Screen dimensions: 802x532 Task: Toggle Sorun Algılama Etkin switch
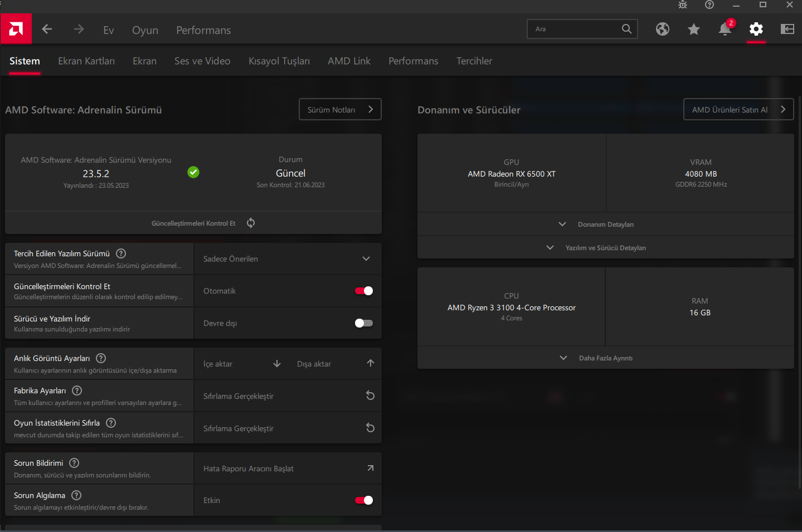364,500
